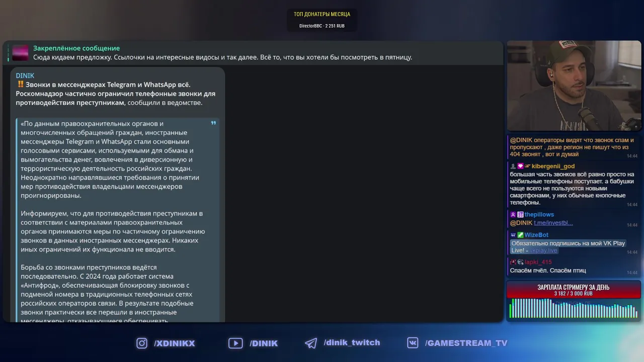Click the first badge before lapki_415
Image resolution: width=644 pixels, height=362 pixels.
(513, 262)
